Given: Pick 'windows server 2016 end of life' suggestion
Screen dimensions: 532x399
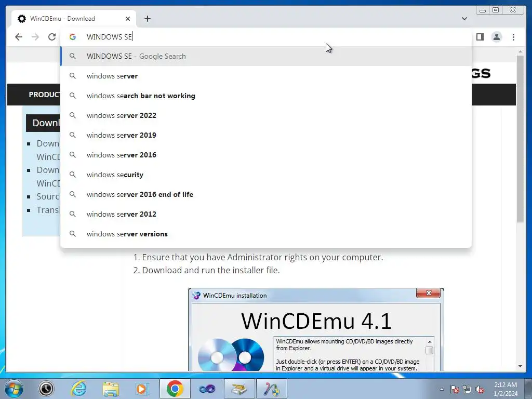Looking at the screenshot, I should (266, 194).
